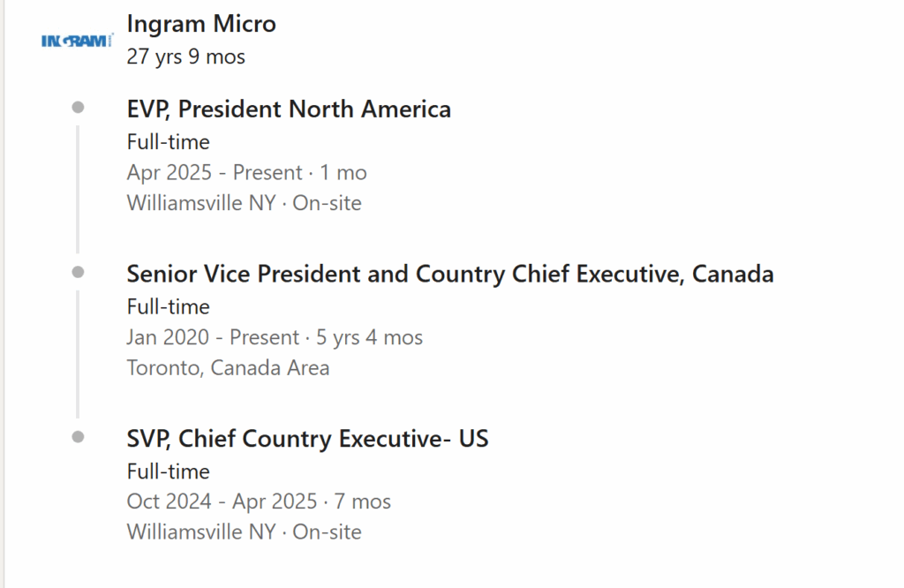Click the Full-time label under SVP, Chief Country

169,471
